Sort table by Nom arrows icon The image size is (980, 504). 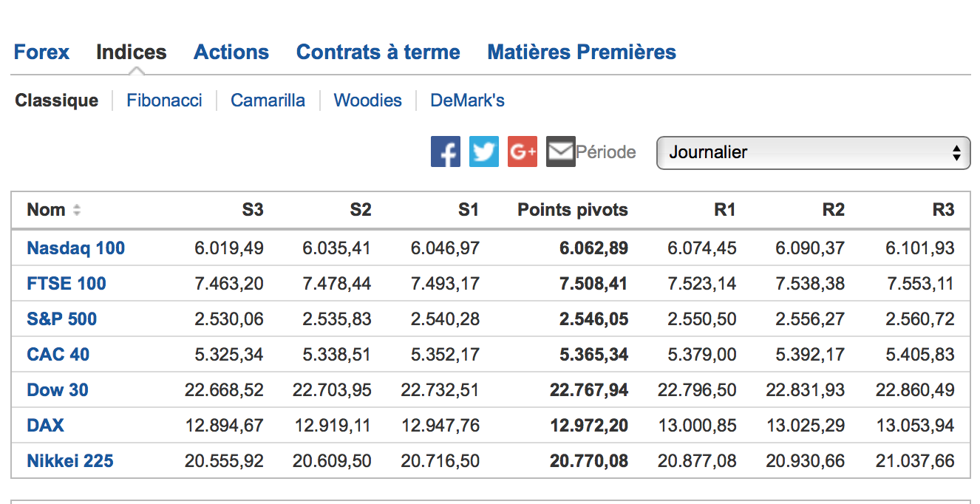point(76,210)
